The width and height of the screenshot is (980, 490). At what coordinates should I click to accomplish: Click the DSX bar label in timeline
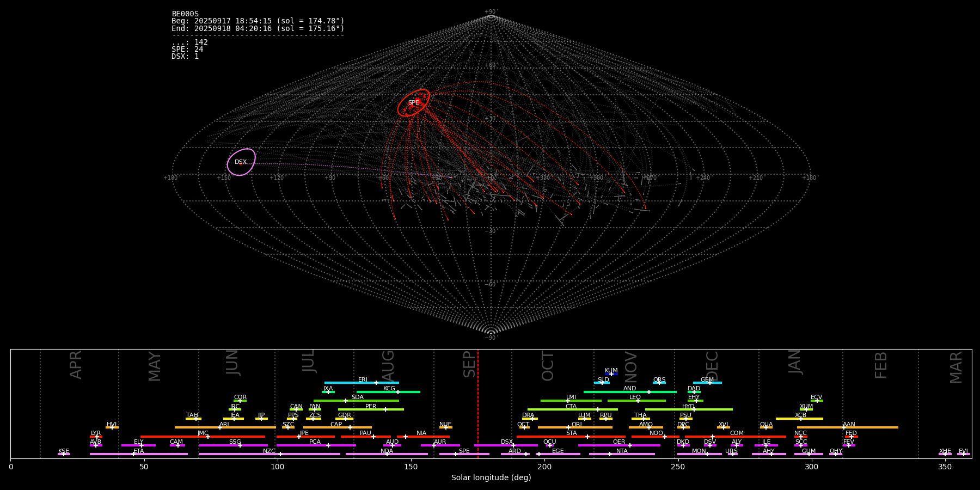507,442
